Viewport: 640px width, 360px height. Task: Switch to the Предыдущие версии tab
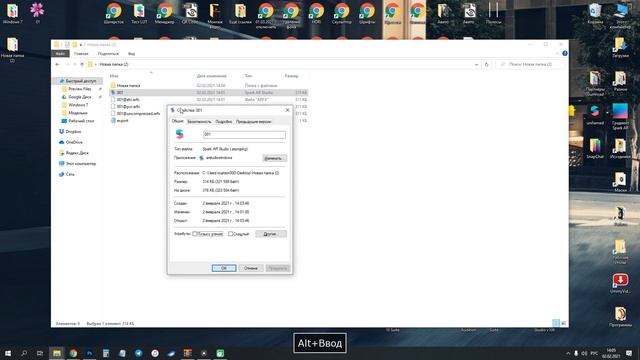pyautogui.click(x=253, y=122)
